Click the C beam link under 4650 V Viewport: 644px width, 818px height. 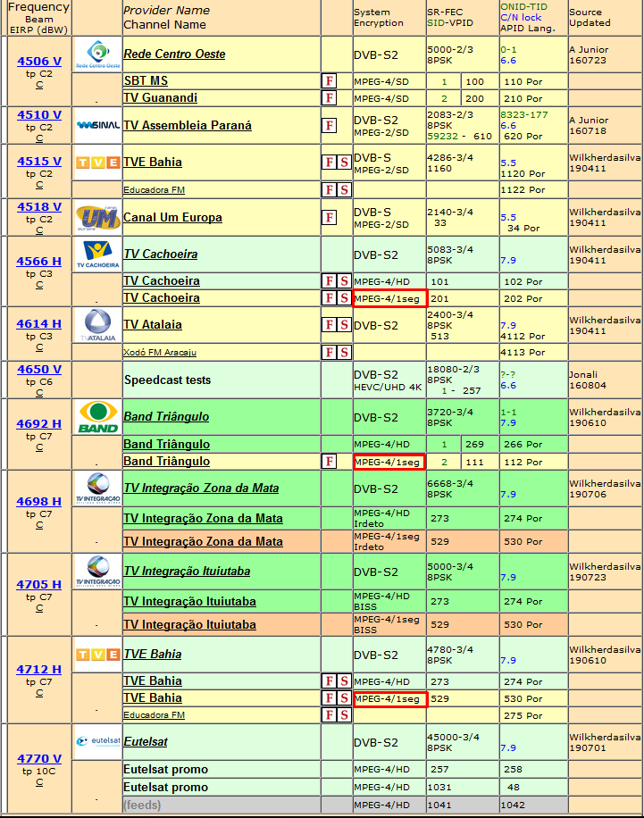coord(39,393)
